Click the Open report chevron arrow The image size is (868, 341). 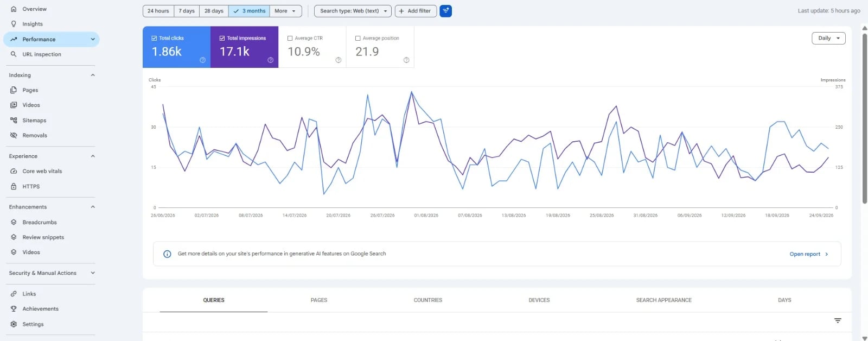point(827,254)
